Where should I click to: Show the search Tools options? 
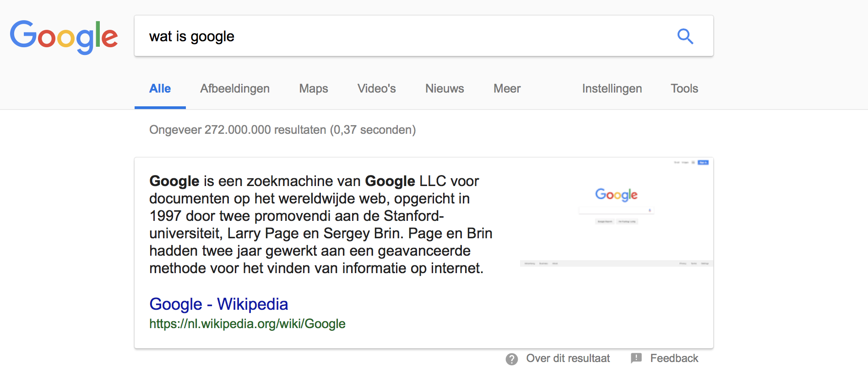coord(684,88)
